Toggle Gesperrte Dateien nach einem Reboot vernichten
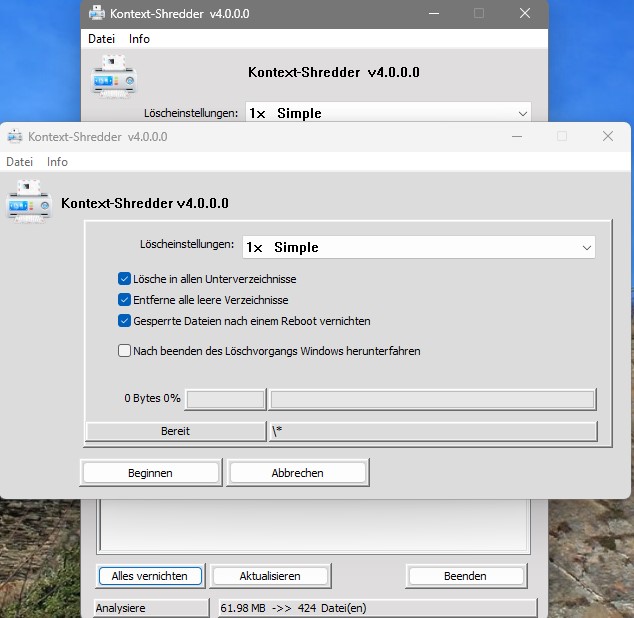 (x=124, y=321)
